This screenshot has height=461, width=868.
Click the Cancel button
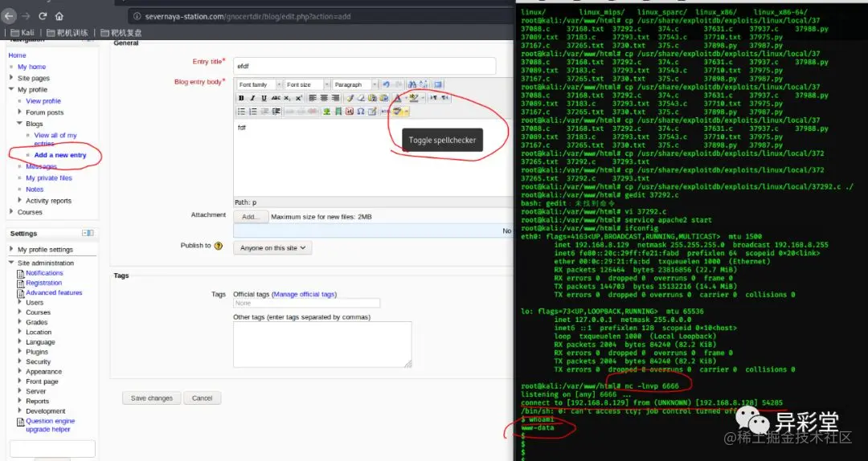(202, 398)
